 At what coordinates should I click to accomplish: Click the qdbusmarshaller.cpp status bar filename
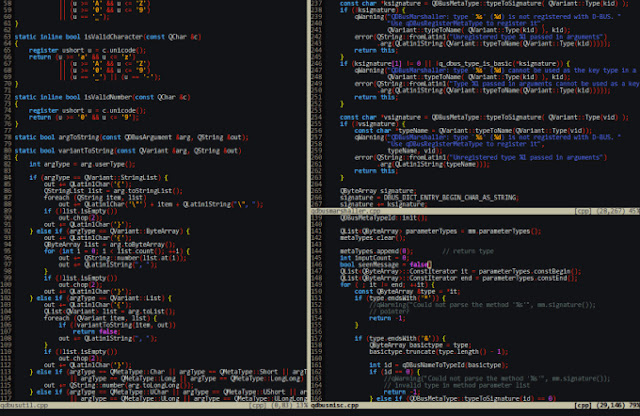point(346,211)
